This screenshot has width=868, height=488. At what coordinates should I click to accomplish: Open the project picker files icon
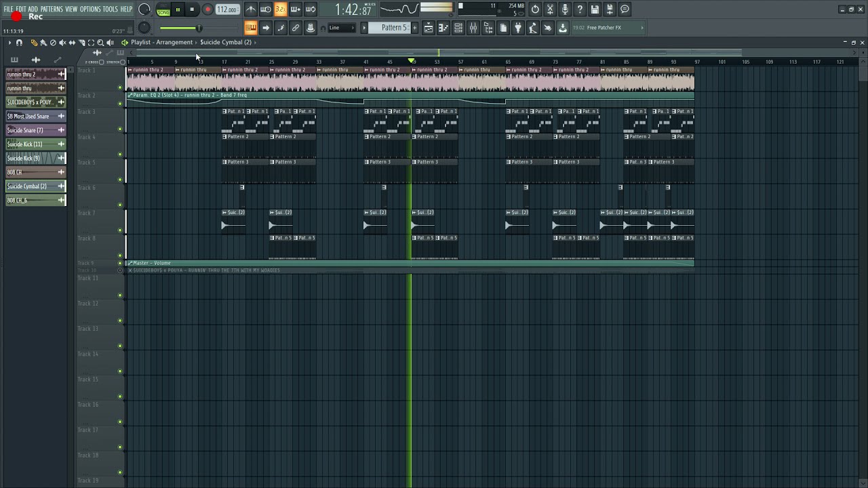[x=503, y=28]
